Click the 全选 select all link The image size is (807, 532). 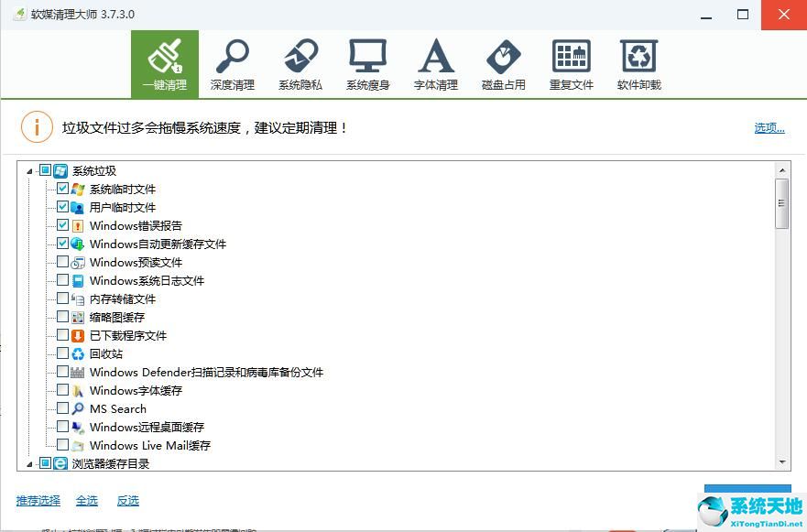tap(86, 501)
